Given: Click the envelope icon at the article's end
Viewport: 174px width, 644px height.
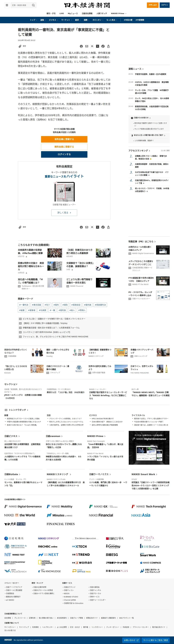Looking at the screenshot, I should pos(87,227).
